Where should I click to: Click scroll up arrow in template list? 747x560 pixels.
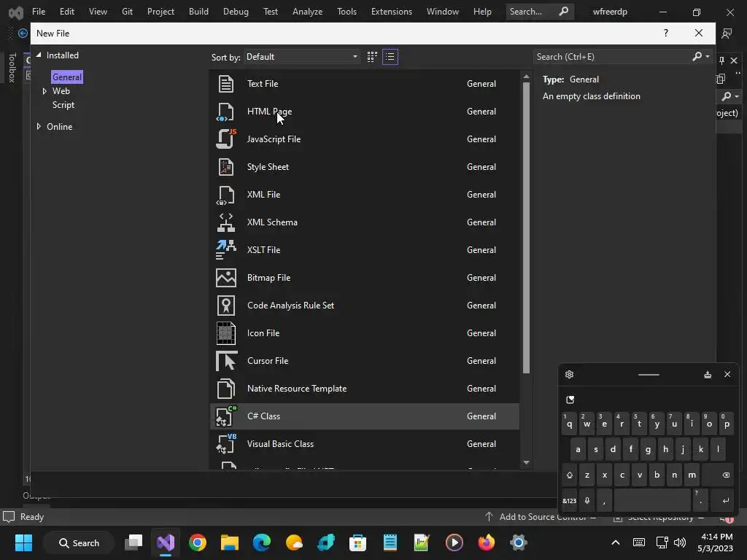click(526, 77)
